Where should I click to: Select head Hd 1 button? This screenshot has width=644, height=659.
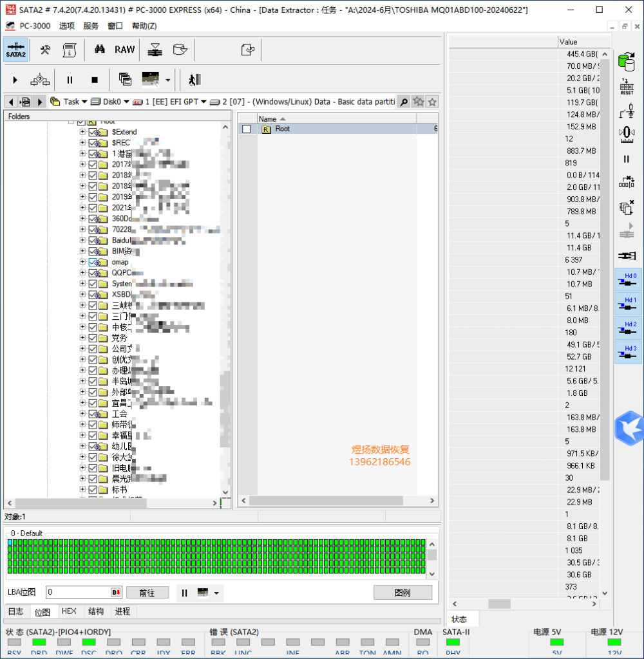(x=628, y=304)
